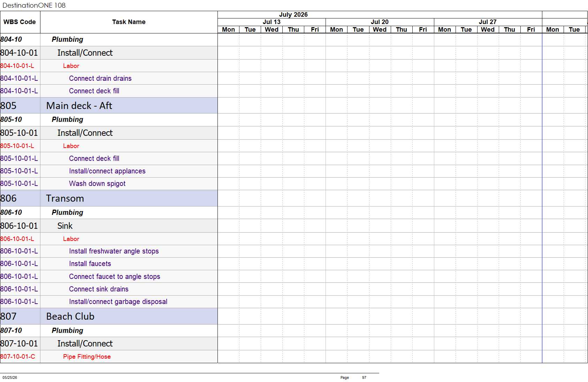The width and height of the screenshot is (588, 382).
Task: Click WBS code 806-10-01
Action: click(20, 226)
